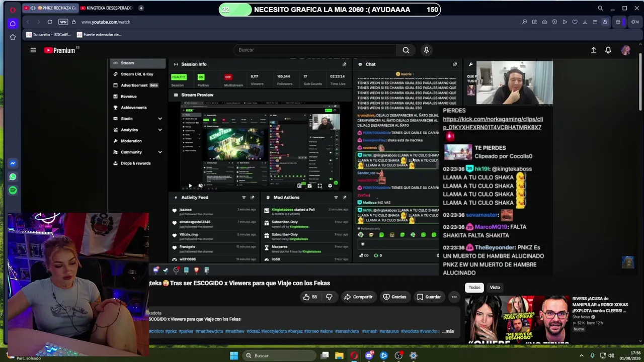This screenshot has width=644, height=362.
Task: Click the Windows Start button
Action: pos(234,355)
